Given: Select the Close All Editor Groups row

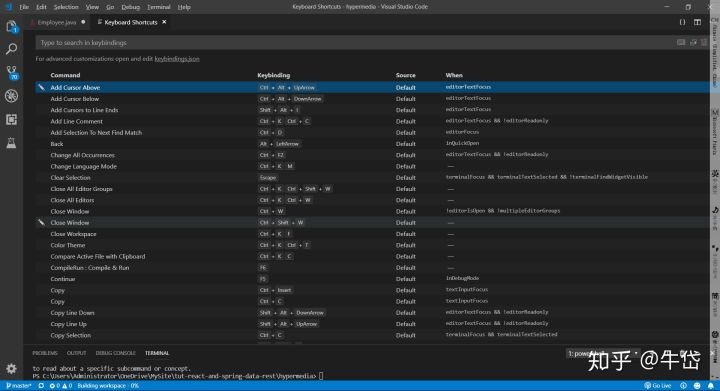Looking at the screenshot, I should coord(372,189).
